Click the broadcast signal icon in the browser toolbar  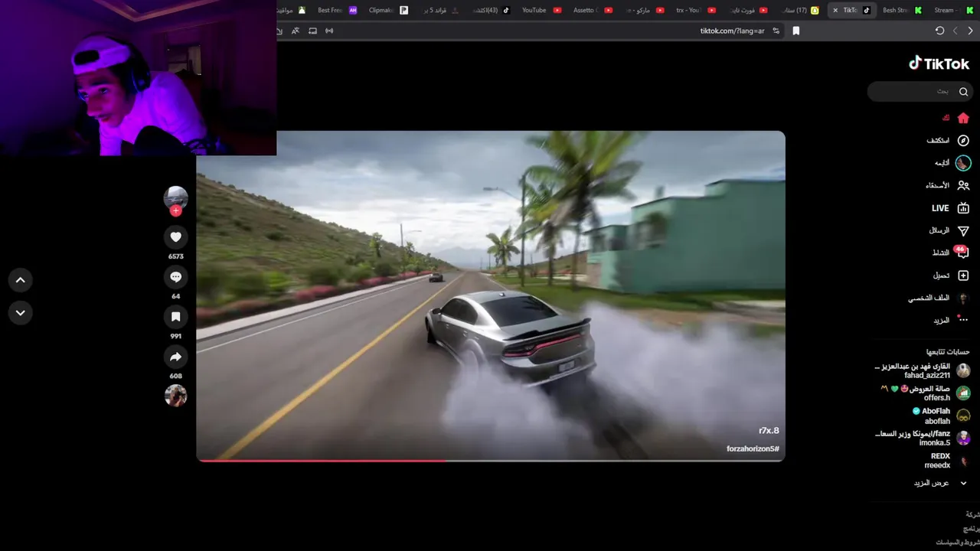(329, 31)
